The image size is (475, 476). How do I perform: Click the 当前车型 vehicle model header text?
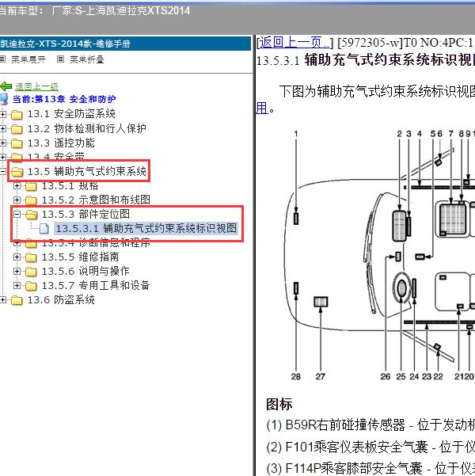click(x=95, y=11)
